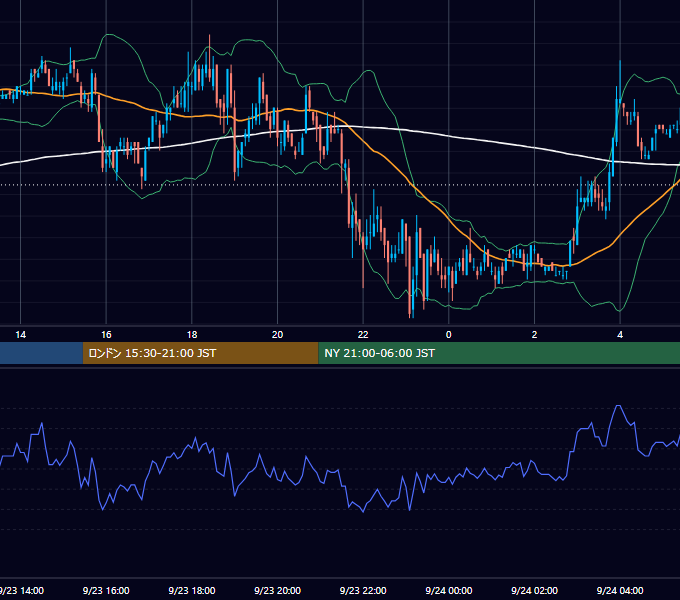The width and height of the screenshot is (680, 600).
Task: Click the 9/24 02:00 date label
Action: click(534, 590)
